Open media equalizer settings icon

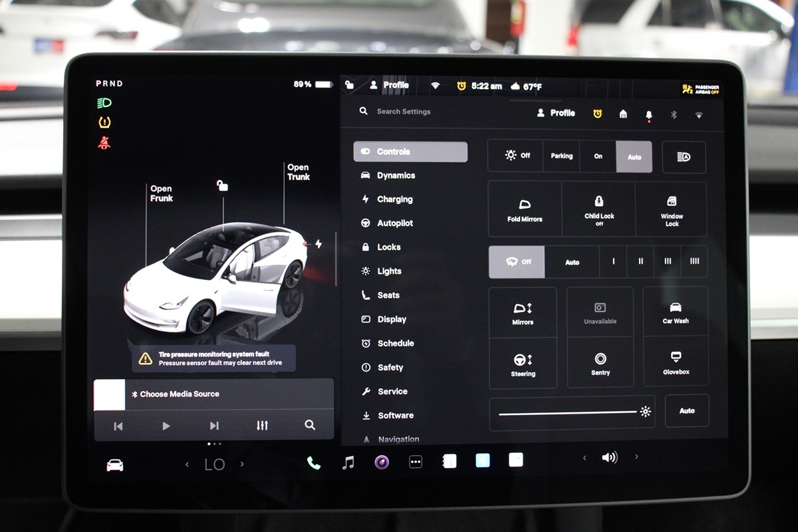[x=262, y=426]
